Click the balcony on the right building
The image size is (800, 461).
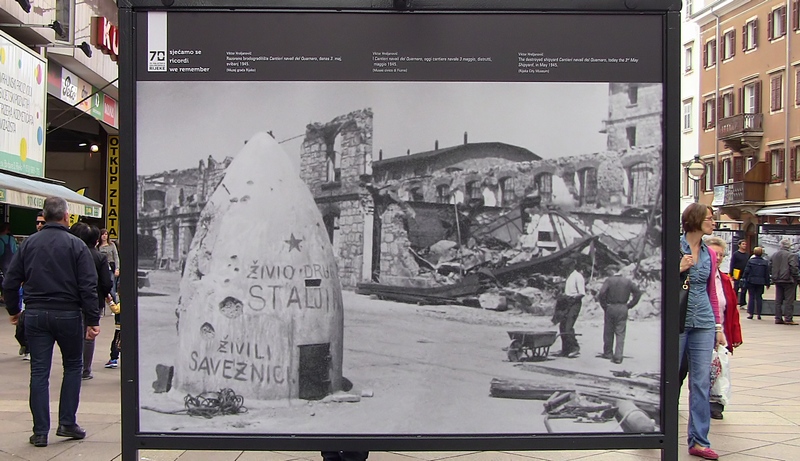[740, 128]
